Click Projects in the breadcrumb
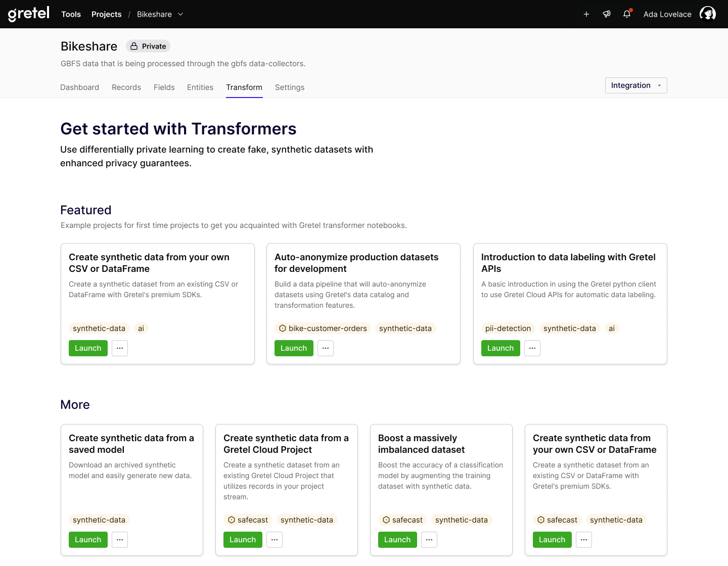This screenshot has width=728, height=566. [x=106, y=14]
